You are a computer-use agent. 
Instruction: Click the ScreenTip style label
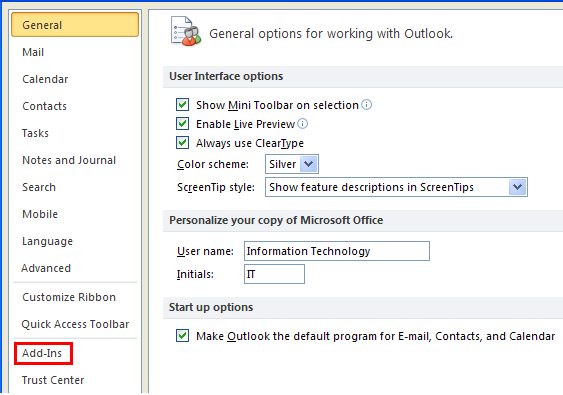tap(216, 187)
